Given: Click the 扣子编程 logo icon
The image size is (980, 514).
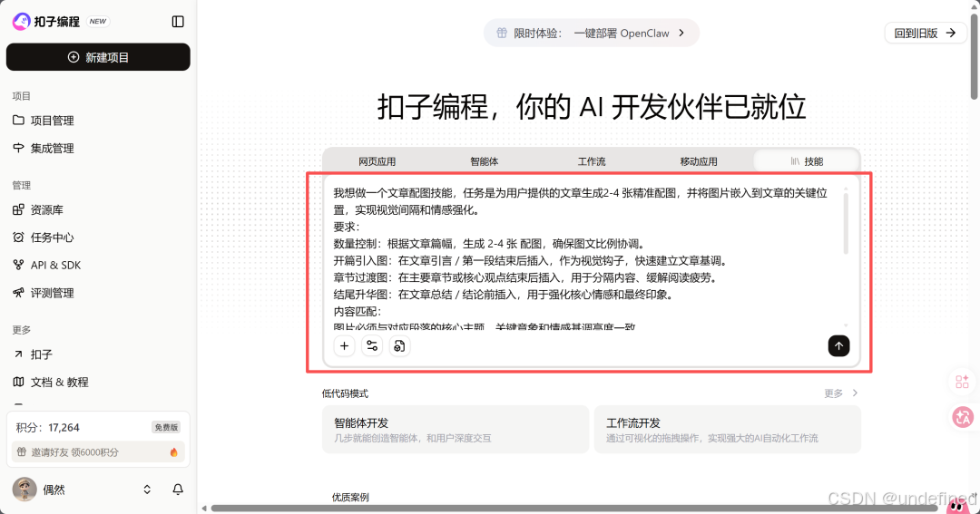Looking at the screenshot, I should [x=21, y=21].
